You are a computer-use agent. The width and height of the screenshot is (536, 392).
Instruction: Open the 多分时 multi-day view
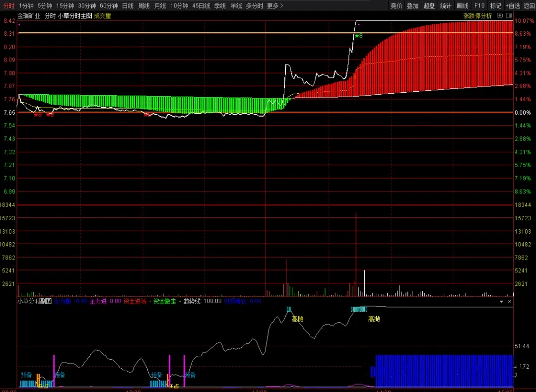tap(255, 6)
